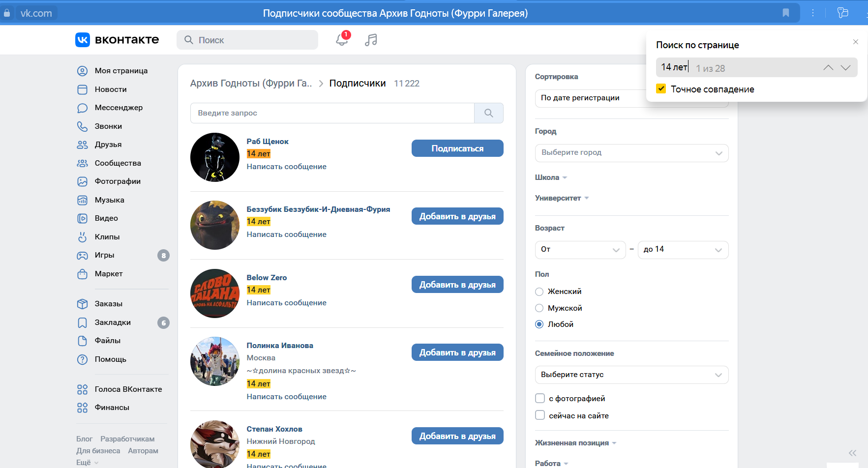
Task: Expand the Университет filter section
Action: pyautogui.click(x=562, y=198)
